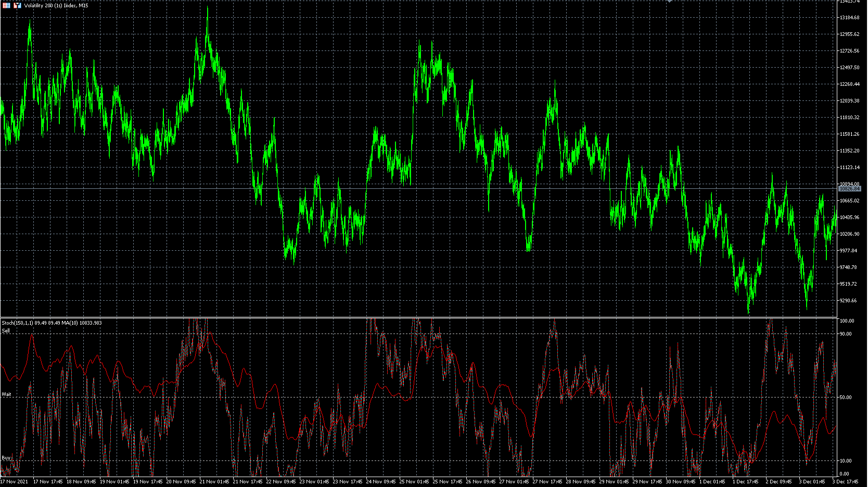Screen dimensions: 868x487
Task: Click price scale value 11352.20
Action: point(849,151)
